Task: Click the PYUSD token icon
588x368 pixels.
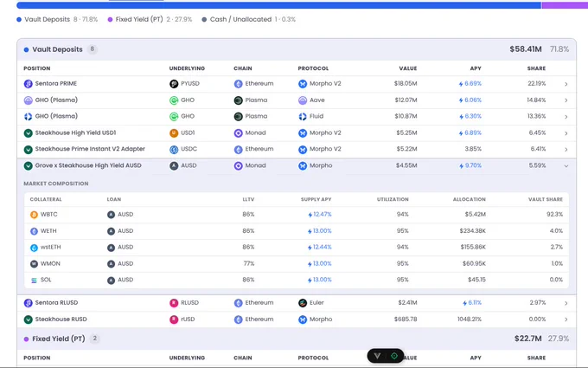Action: [x=174, y=84]
